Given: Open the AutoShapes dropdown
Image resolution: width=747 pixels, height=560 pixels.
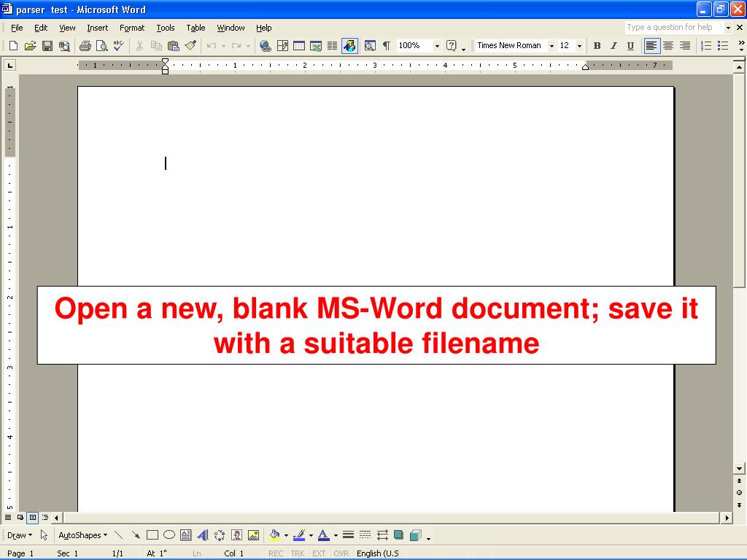Looking at the screenshot, I should pyautogui.click(x=83, y=535).
